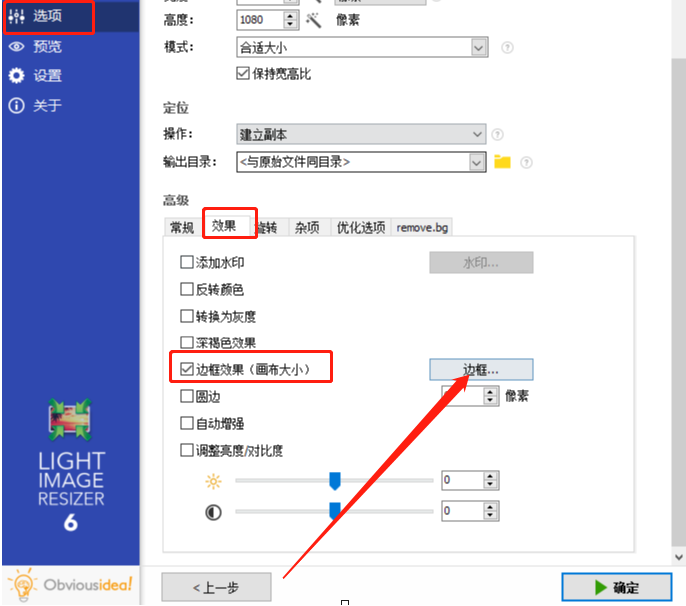Enable the 添加水印 watermark checkbox
686x606 pixels.
pyautogui.click(x=187, y=263)
